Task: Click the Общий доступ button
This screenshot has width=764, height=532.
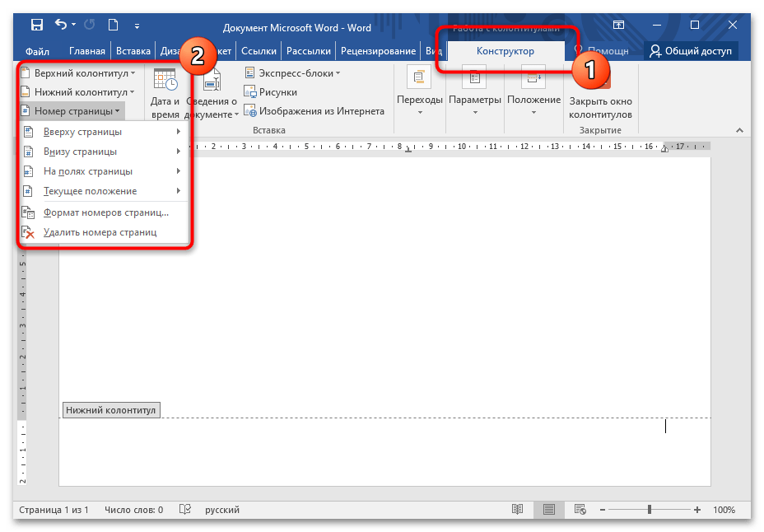Action: click(x=691, y=51)
